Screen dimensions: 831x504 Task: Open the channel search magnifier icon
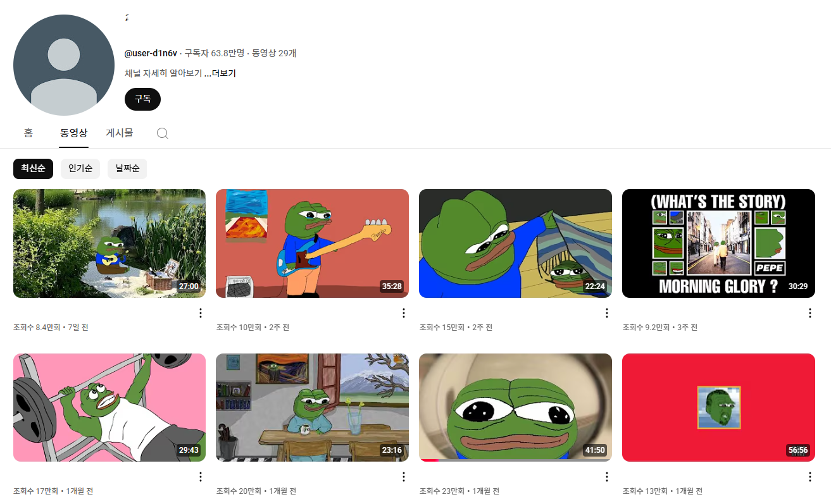[x=163, y=133]
